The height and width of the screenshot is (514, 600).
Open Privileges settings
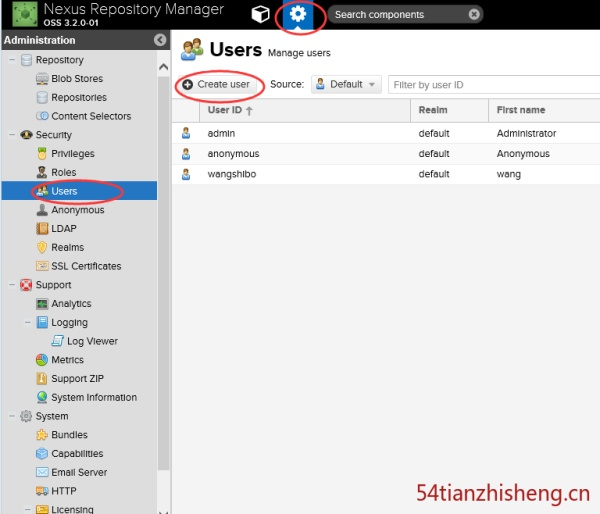pyautogui.click(x=73, y=153)
